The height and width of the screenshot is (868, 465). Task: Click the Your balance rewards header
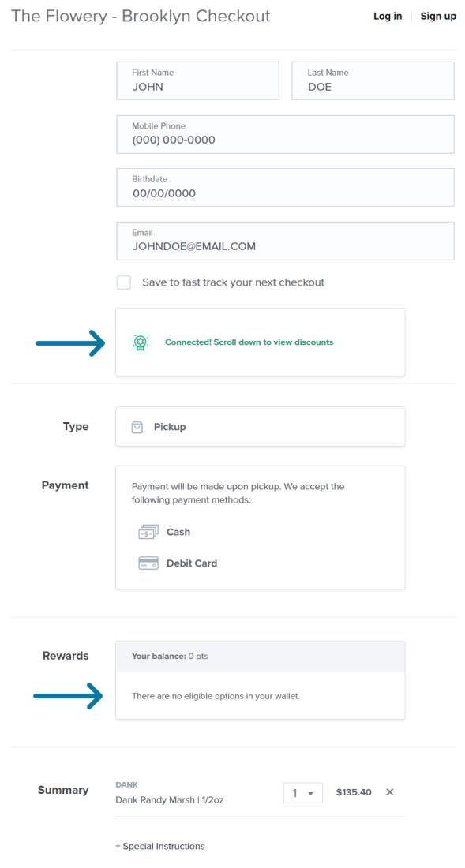coord(261,657)
